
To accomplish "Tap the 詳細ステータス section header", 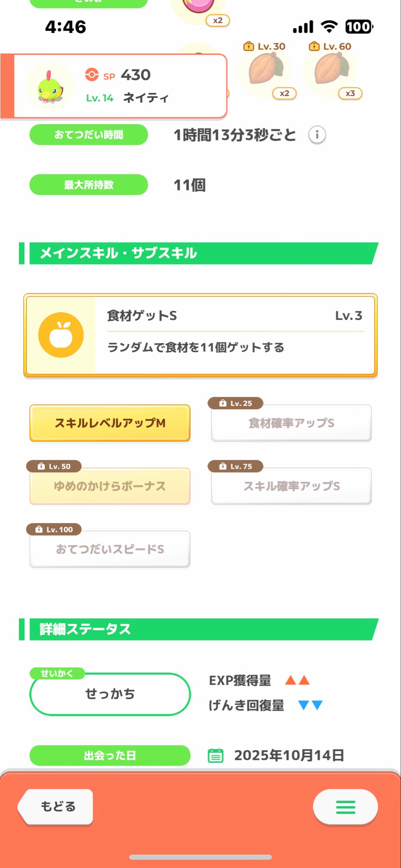I will click(199, 629).
